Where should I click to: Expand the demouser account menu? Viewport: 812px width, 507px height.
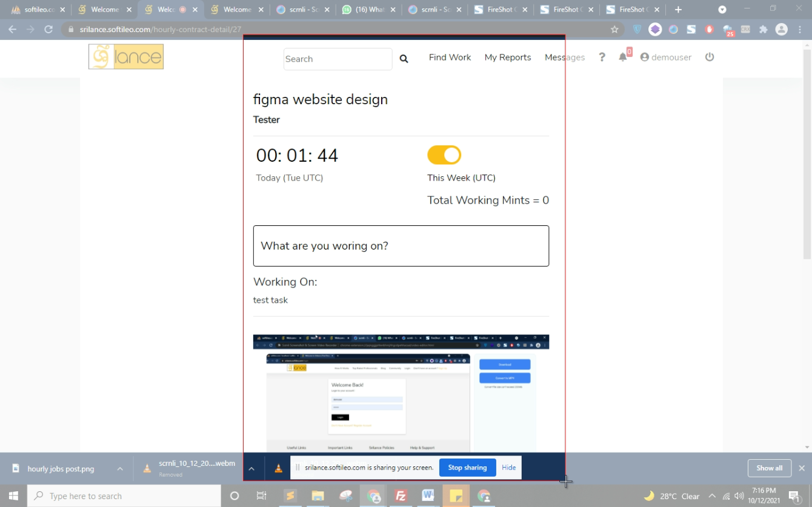click(x=665, y=57)
